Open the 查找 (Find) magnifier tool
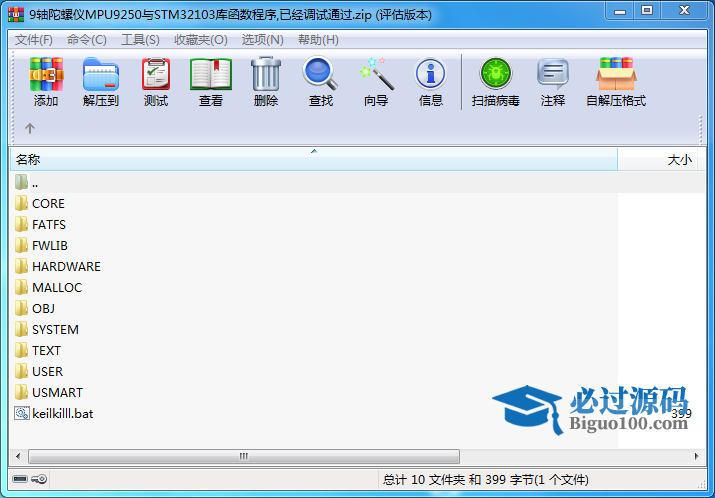The width and height of the screenshot is (715, 498). point(321,73)
